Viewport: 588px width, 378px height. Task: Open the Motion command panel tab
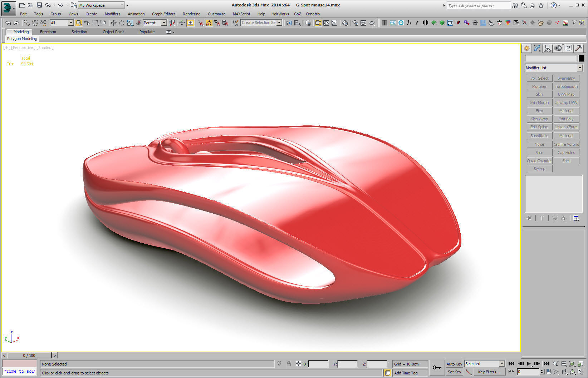pos(558,48)
